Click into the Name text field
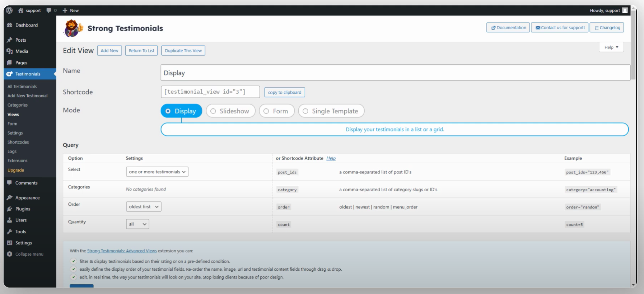644x294 pixels. coord(395,73)
